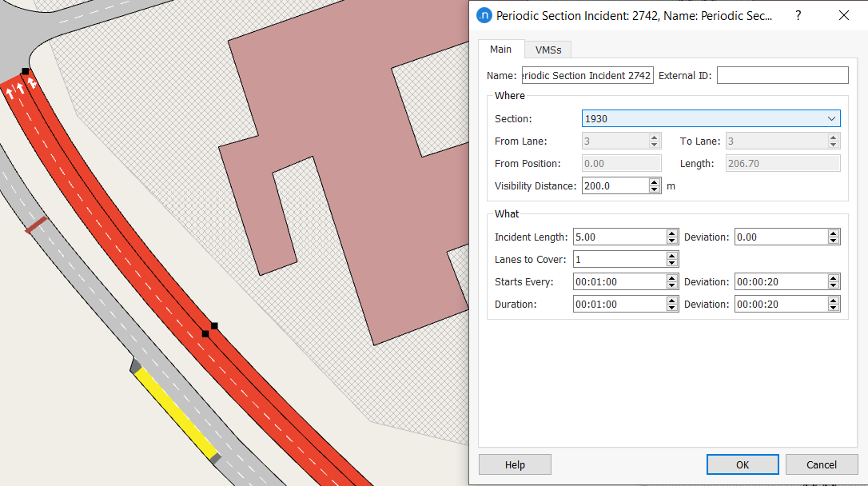Click the Name text field
868x486 pixels.
pos(587,75)
